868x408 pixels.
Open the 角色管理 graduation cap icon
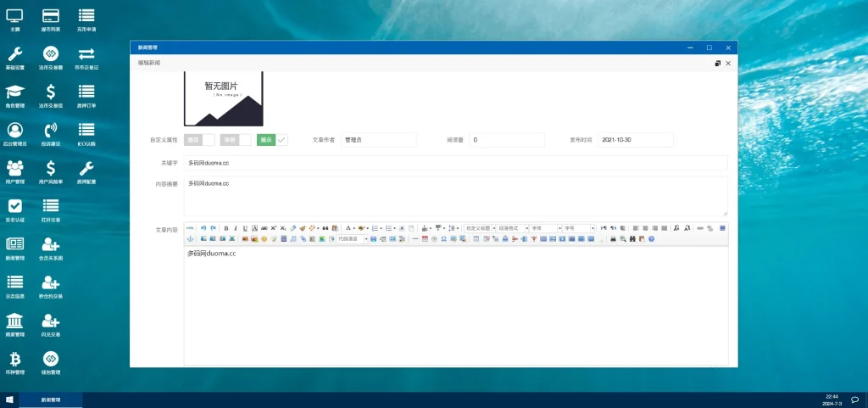[15, 94]
